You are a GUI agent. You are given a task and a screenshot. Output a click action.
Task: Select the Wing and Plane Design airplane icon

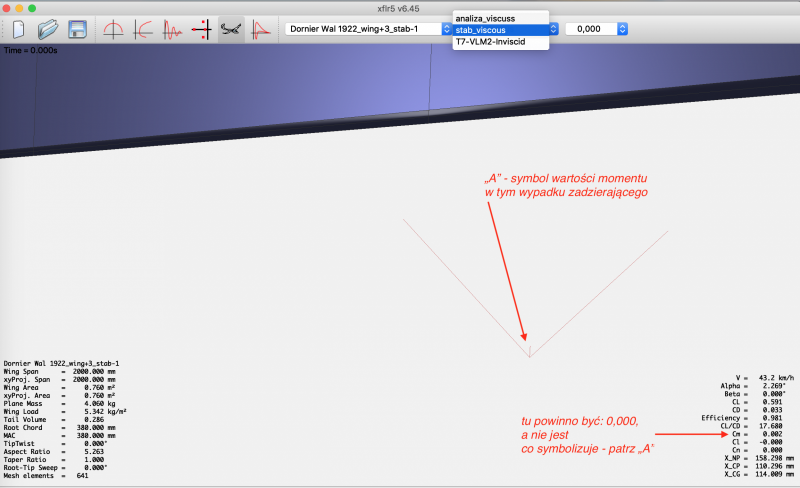[x=230, y=29]
